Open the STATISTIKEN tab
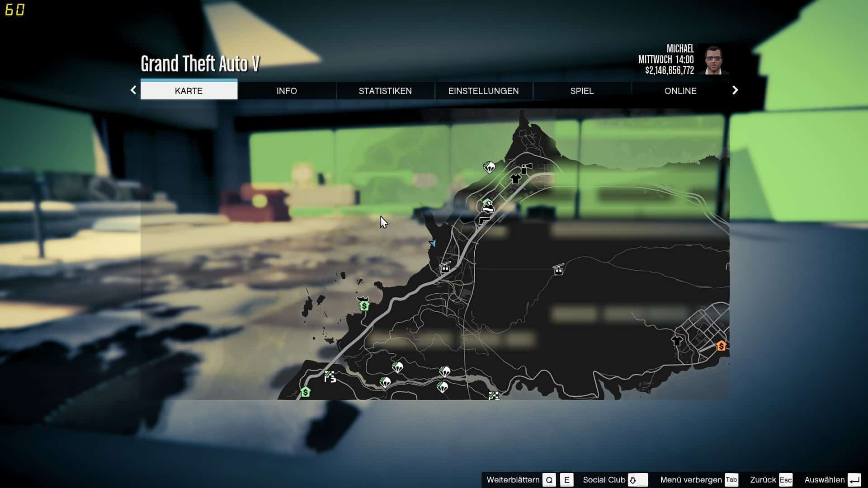The image size is (868, 488). pyautogui.click(x=385, y=91)
